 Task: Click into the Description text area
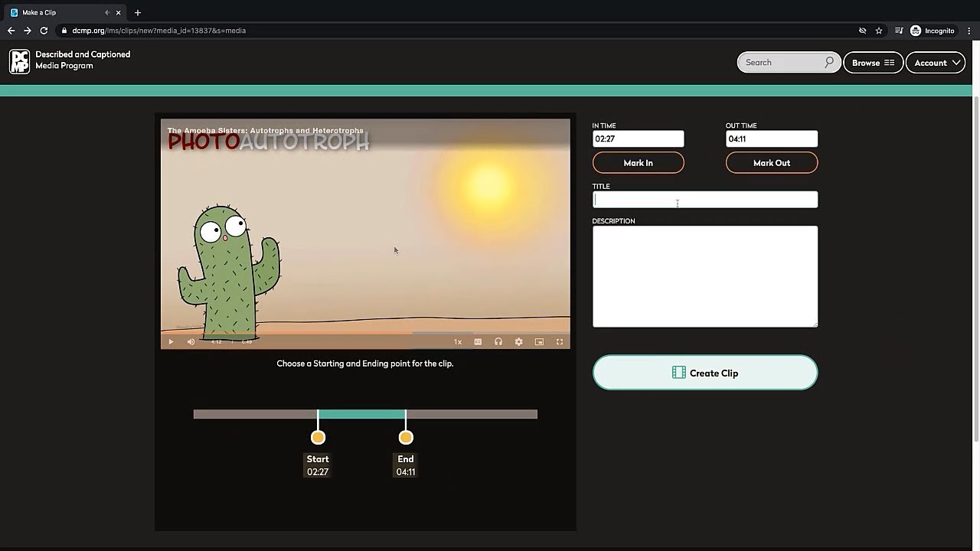tap(705, 276)
